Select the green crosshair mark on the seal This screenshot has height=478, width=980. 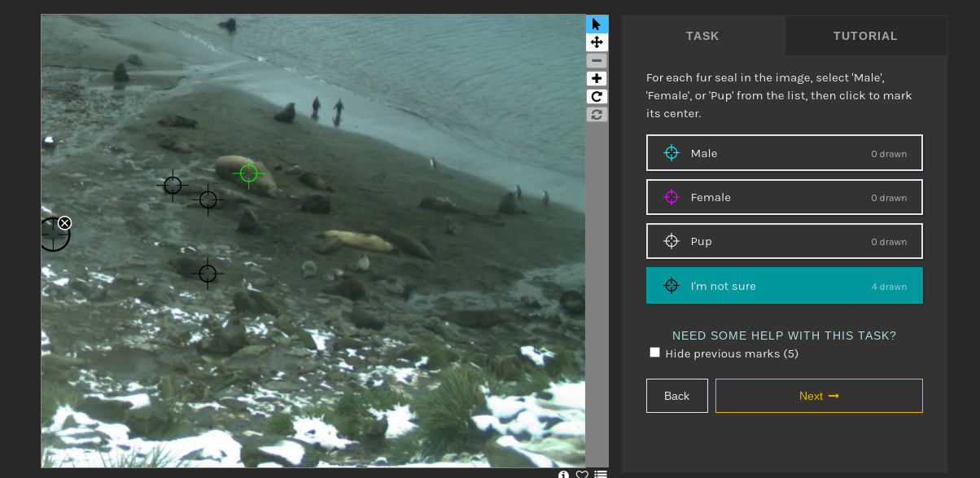(x=249, y=173)
